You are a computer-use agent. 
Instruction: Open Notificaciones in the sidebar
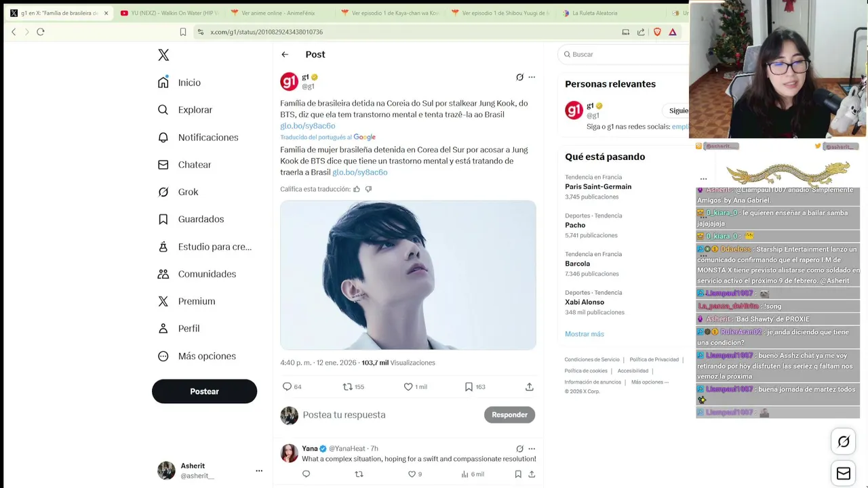198,138
